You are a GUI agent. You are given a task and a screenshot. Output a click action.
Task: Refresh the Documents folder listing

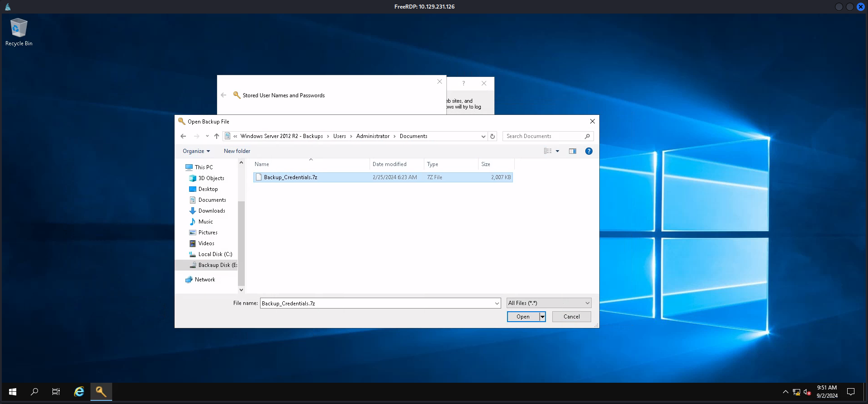pyautogui.click(x=493, y=136)
